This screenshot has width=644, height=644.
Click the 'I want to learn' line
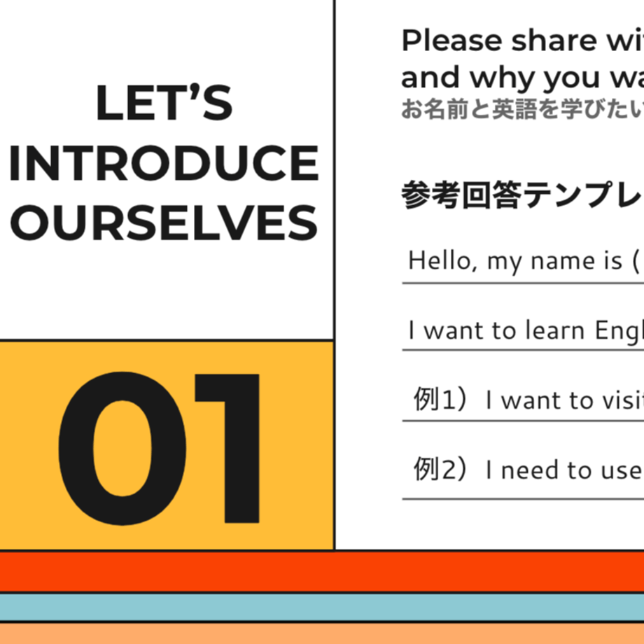(526, 330)
